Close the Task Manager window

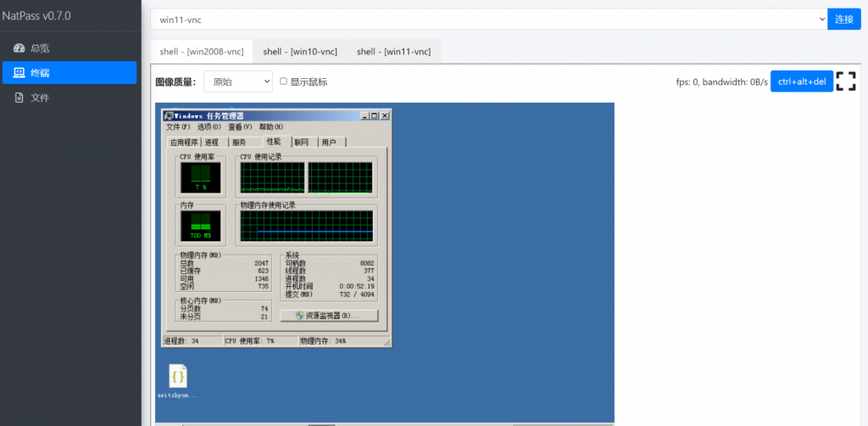385,115
